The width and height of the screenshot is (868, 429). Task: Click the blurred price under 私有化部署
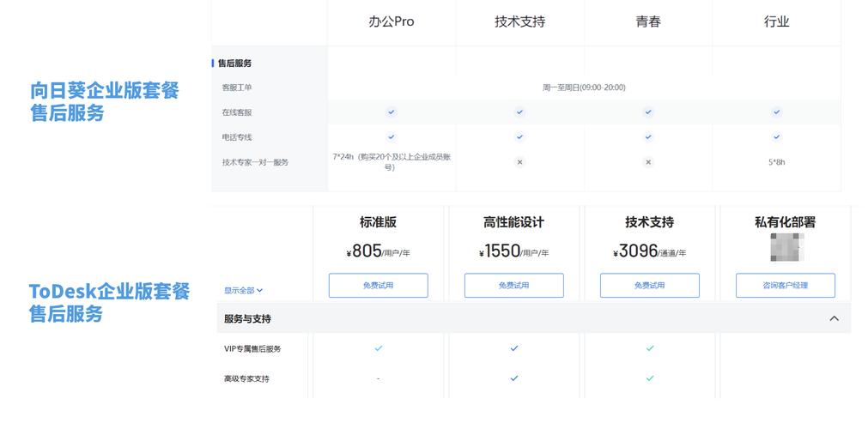pos(786,247)
